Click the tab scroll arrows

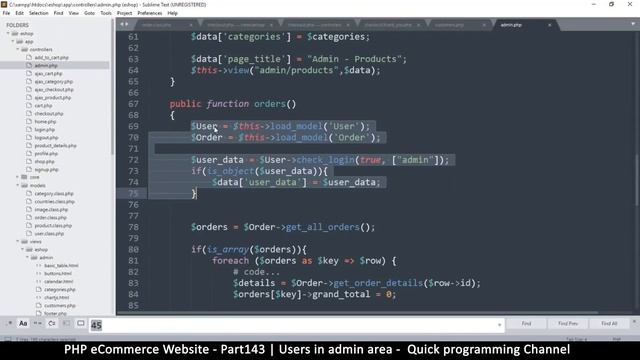click(x=124, y=24)
